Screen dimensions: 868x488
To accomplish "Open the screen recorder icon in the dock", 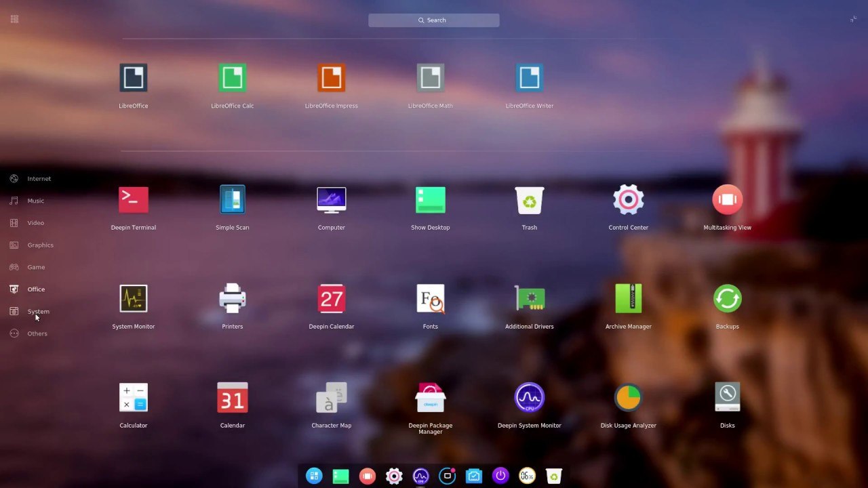I will tap(448, 476).
